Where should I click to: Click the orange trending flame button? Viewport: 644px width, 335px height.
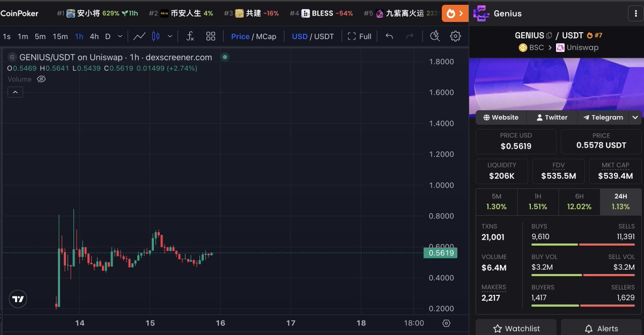click(455, 13)
